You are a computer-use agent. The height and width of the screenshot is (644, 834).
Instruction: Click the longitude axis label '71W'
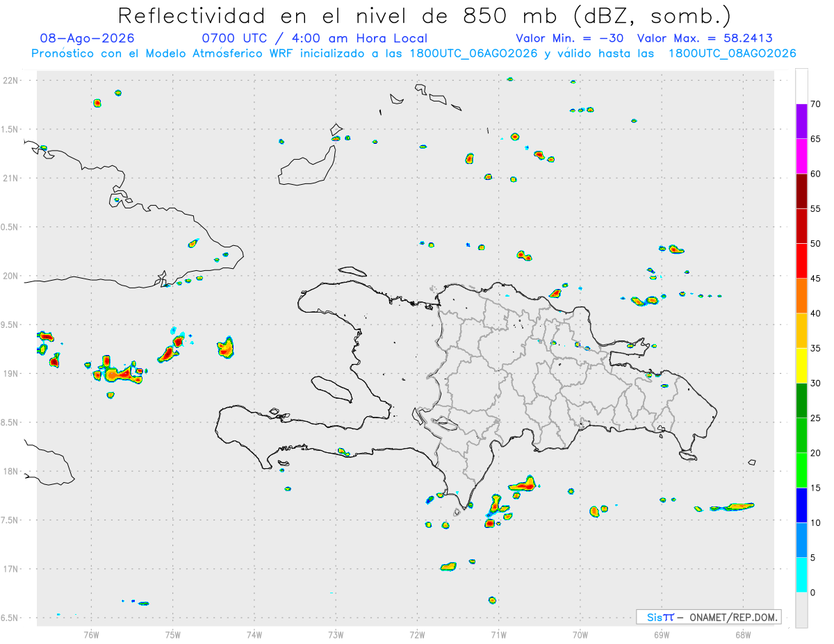498,634
